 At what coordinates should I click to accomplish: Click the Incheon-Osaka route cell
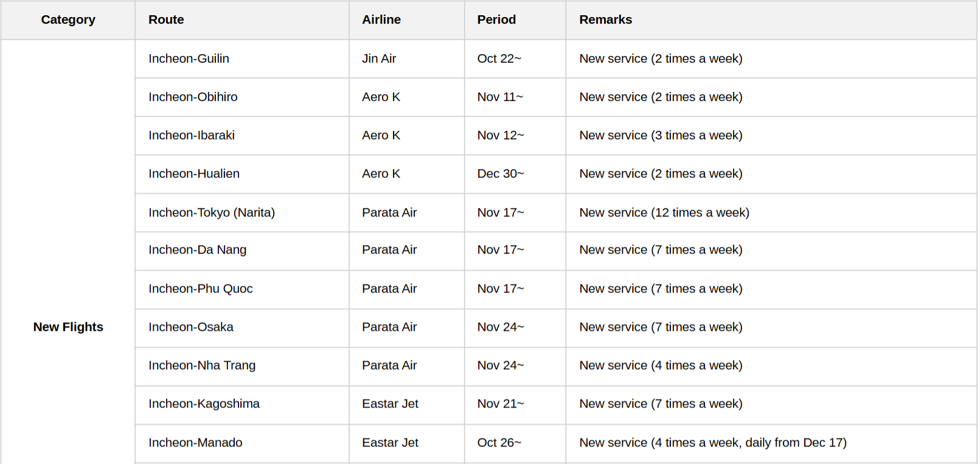(x=190, y=327)
